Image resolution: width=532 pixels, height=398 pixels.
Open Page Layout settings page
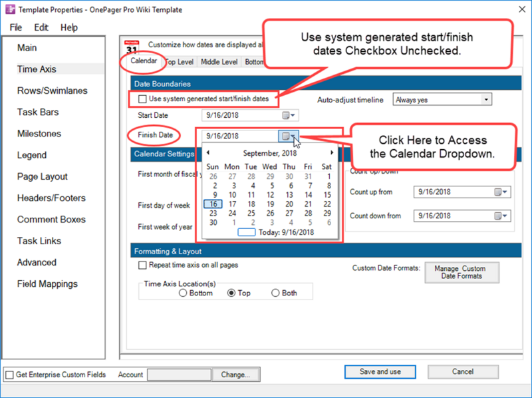coord(43,177)
